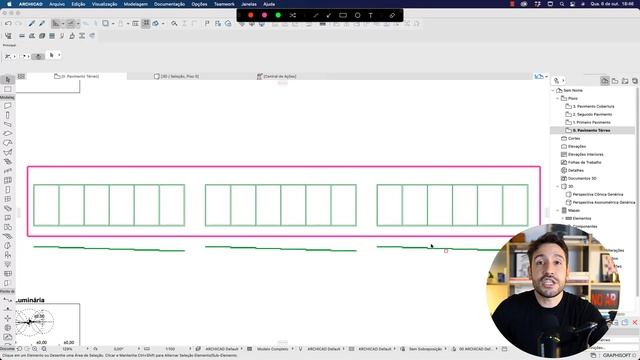Activate the Pick Up Parameters eyedropper
The image size is (640, 360).
pyautogui.click(x=32, y=24)
